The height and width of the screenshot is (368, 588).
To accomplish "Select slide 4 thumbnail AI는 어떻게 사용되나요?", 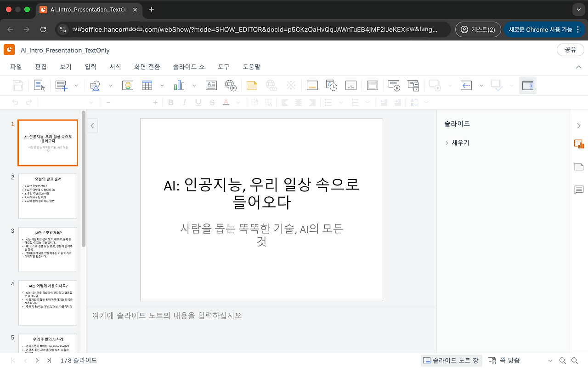I will tap(48, 303).
